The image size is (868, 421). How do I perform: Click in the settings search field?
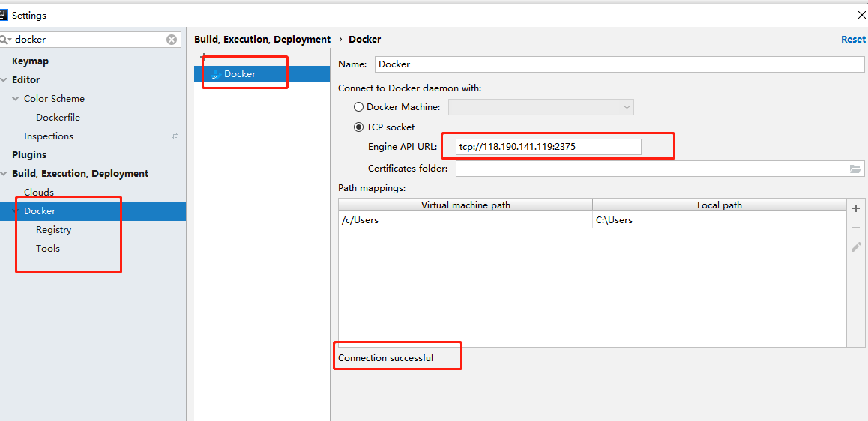tap(88, 39)
